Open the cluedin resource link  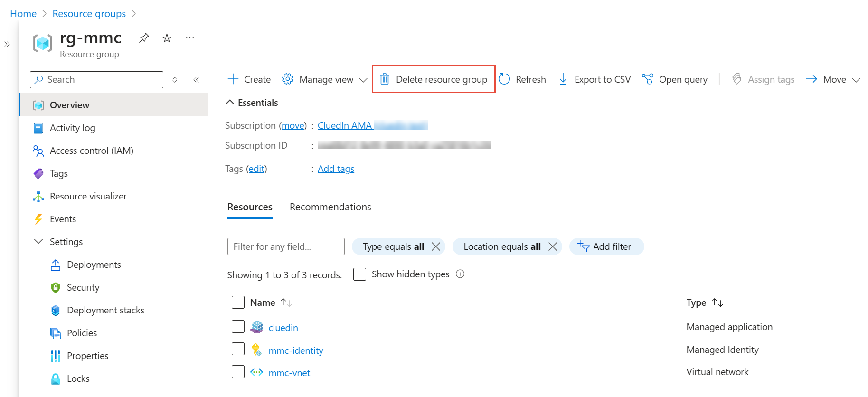click(283, 328)
